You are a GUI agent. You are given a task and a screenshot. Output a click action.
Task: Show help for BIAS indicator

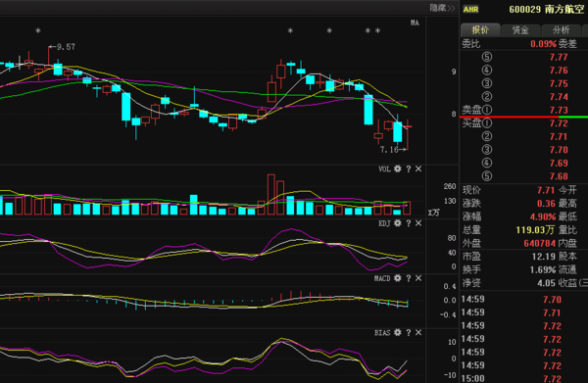409,332
